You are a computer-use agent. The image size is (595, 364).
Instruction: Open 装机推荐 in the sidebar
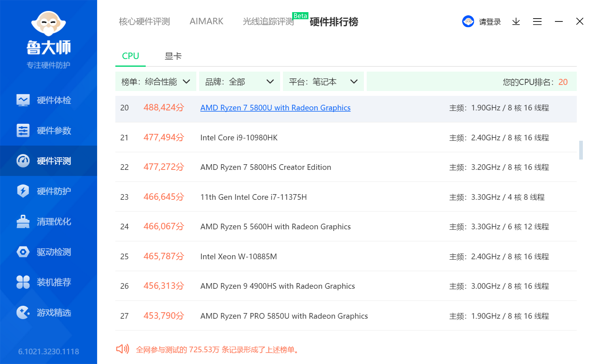pyautogui.click(x=49, y=282)
